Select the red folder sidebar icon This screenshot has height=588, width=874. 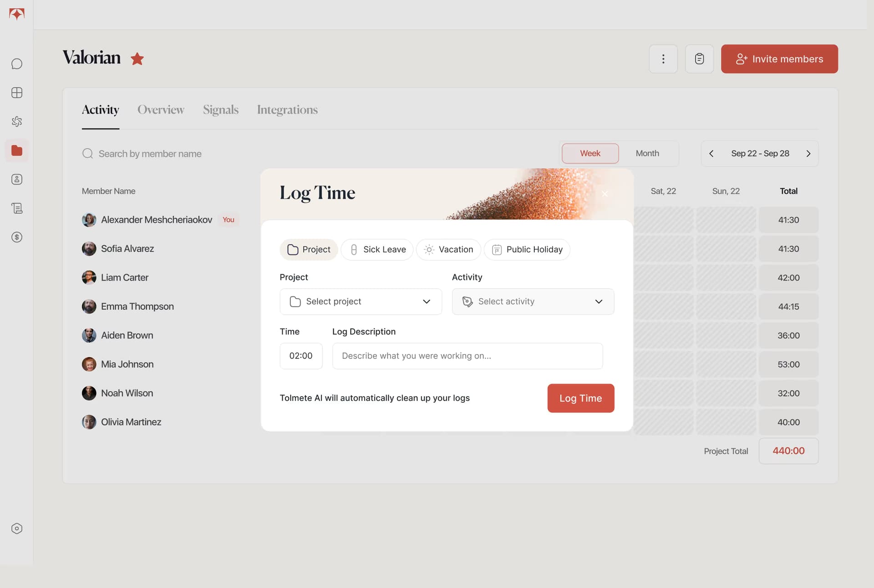(x=17, y=150)
